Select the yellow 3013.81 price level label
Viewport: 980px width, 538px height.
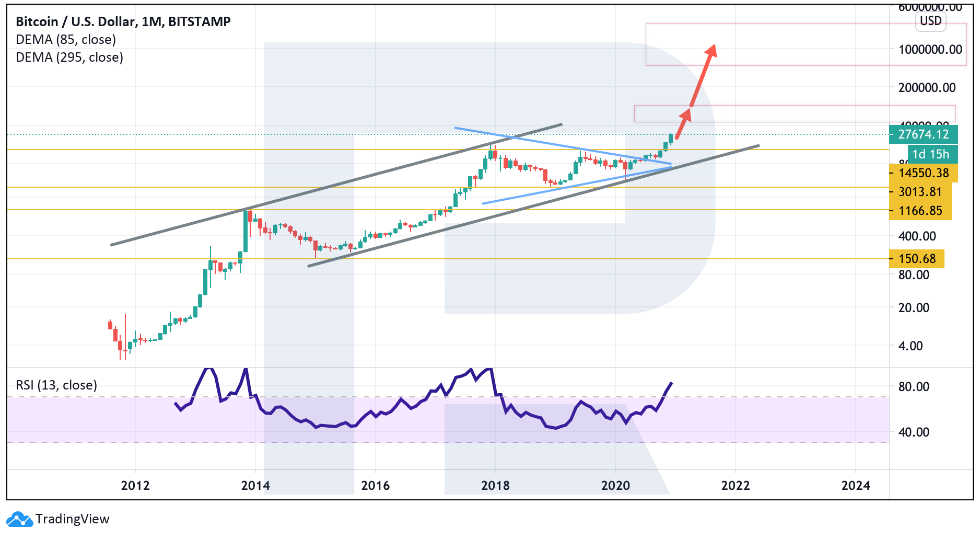pos(920,192)
